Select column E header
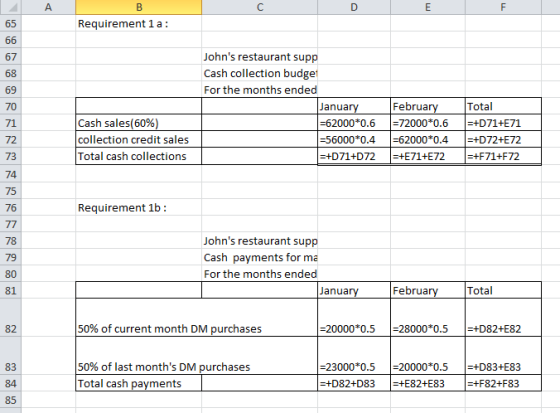 tap(428, 7)
